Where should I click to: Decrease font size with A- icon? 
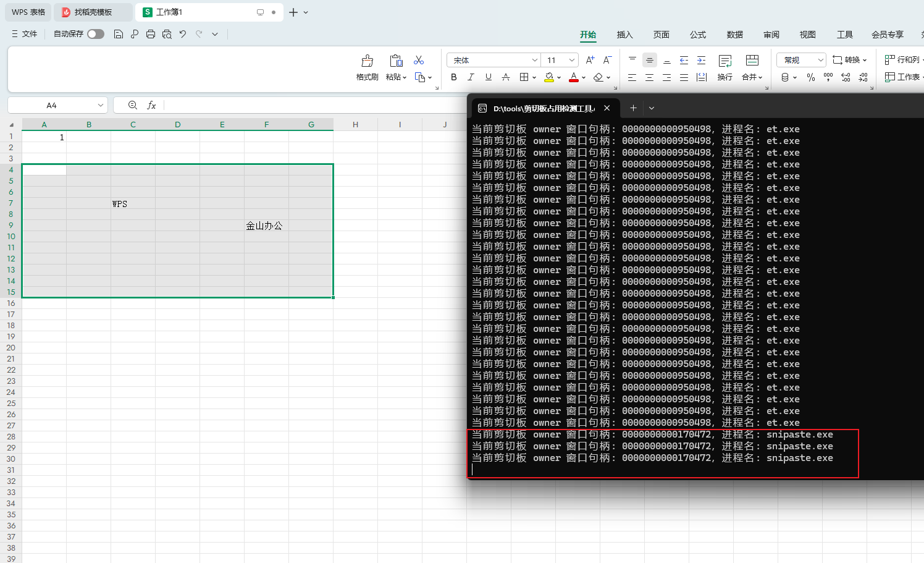point(607,60)
